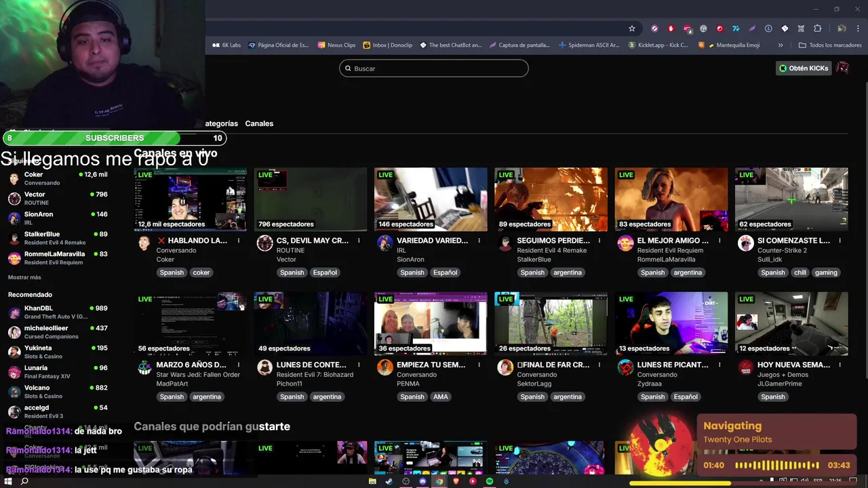Open the 13 espectadores Zydraaa stream thumbnail
Image resolution: width=868 pixels, height=488 pixels.
pos(671,323)
